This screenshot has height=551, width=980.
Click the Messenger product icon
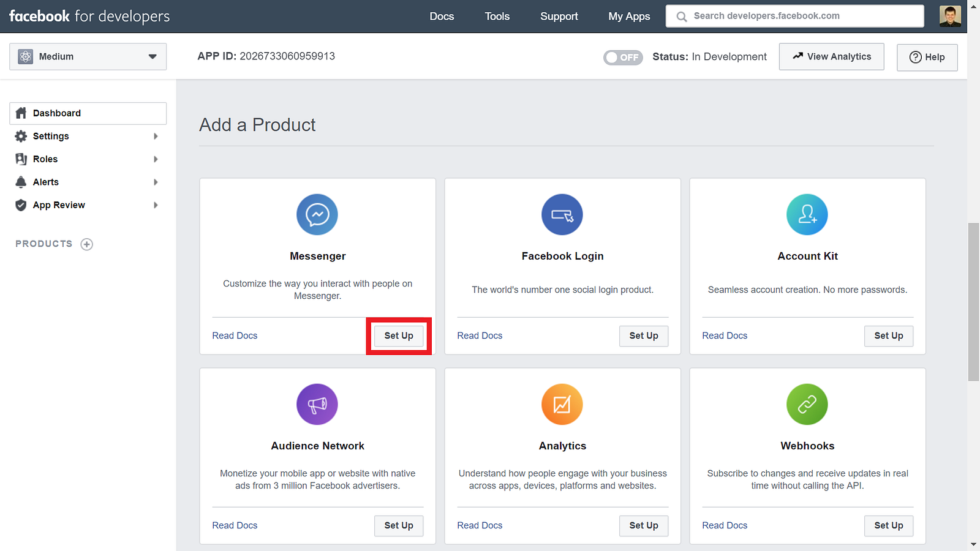click(317, 215)
